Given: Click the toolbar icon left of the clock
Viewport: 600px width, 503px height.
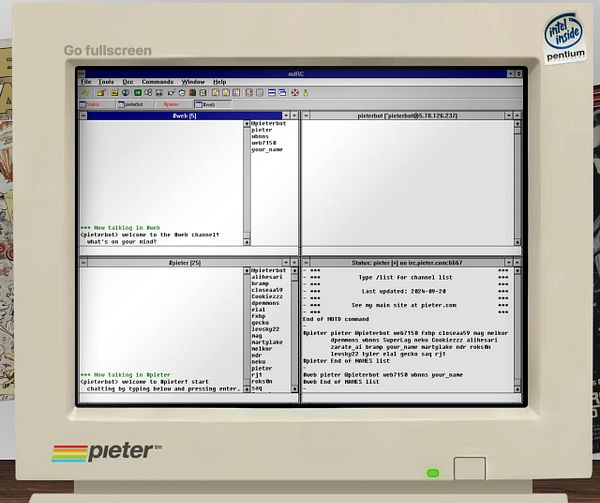Looking at the screenshot, I should point(171,93).
